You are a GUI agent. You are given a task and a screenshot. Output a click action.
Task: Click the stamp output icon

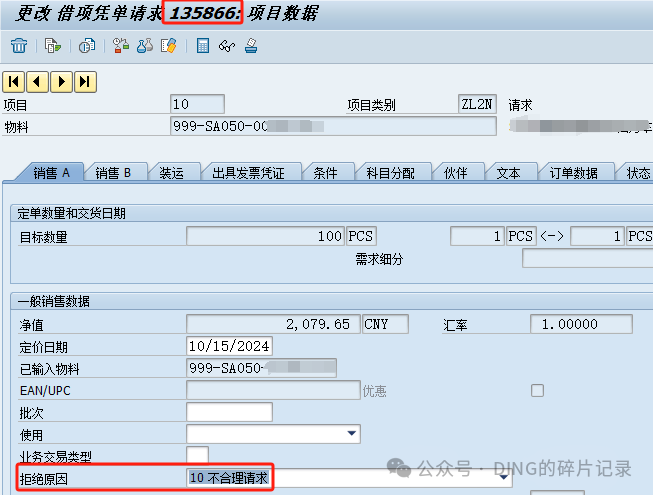pyautogui.click(x=251, y=45)
